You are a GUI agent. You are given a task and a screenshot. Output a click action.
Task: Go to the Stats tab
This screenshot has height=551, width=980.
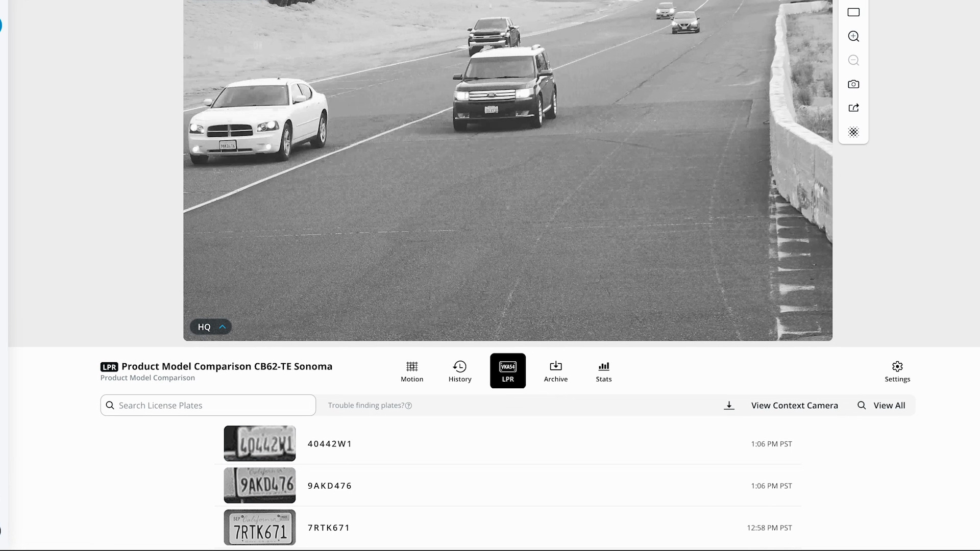click(x=603, y=371)
